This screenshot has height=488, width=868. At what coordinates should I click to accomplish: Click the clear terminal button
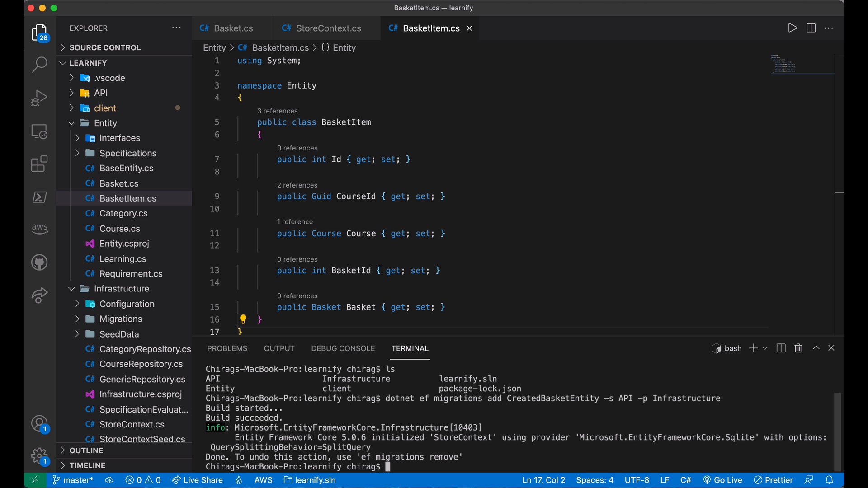click(797, 348)
